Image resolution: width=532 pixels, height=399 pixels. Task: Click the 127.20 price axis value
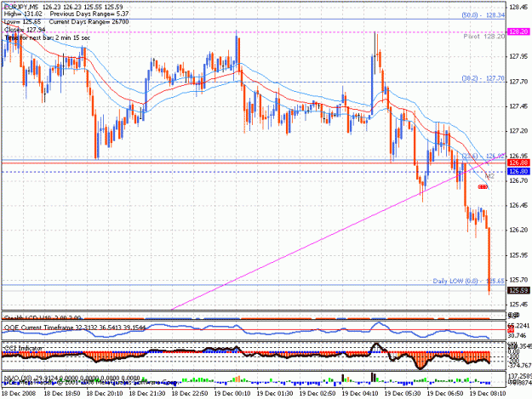tap(518, 131)
